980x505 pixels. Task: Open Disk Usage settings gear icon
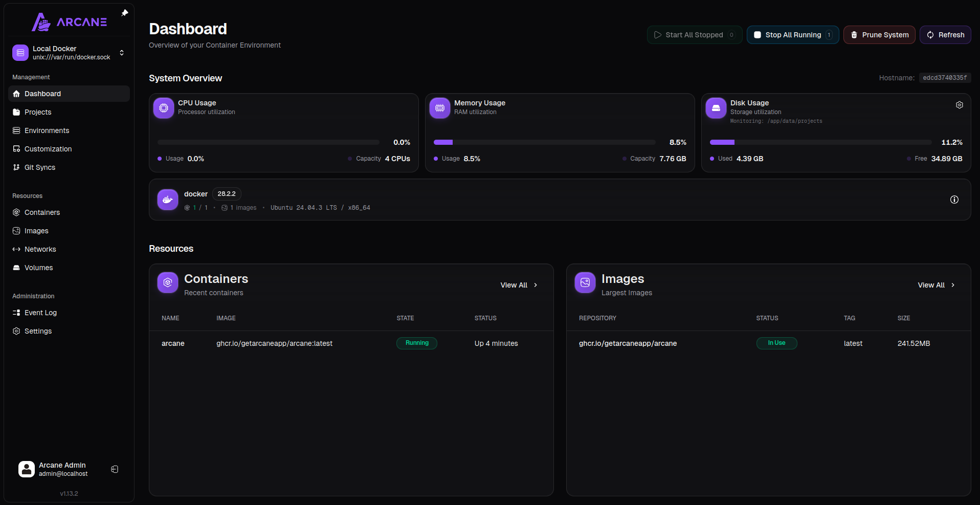click(959, 105)
